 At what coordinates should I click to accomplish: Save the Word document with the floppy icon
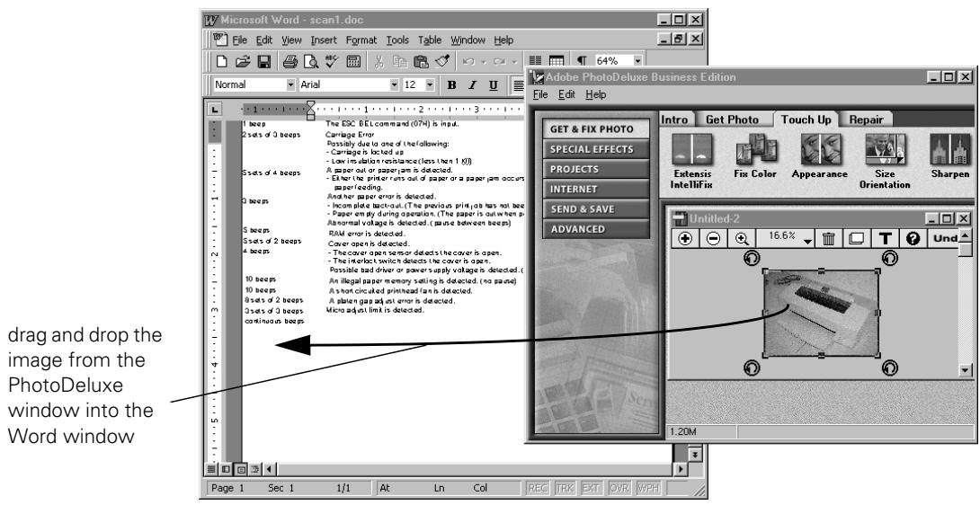263,61
